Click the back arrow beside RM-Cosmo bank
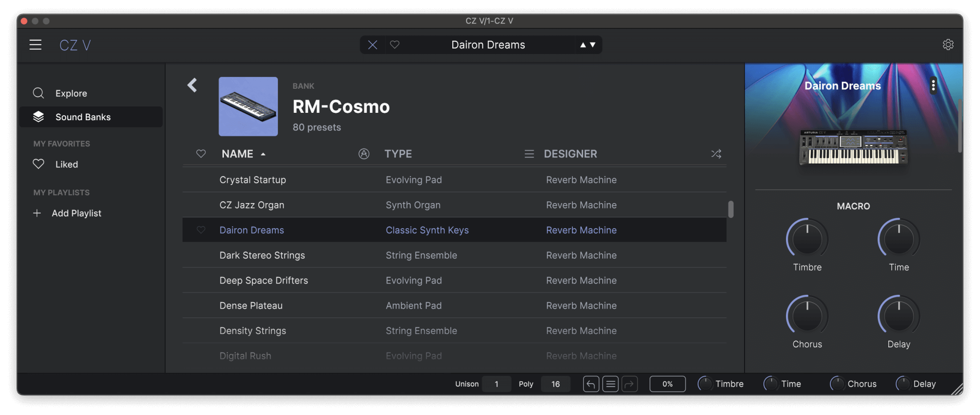The height and width of the screenshot is (415, 980). pyautogui.click(x=192, y=85)
